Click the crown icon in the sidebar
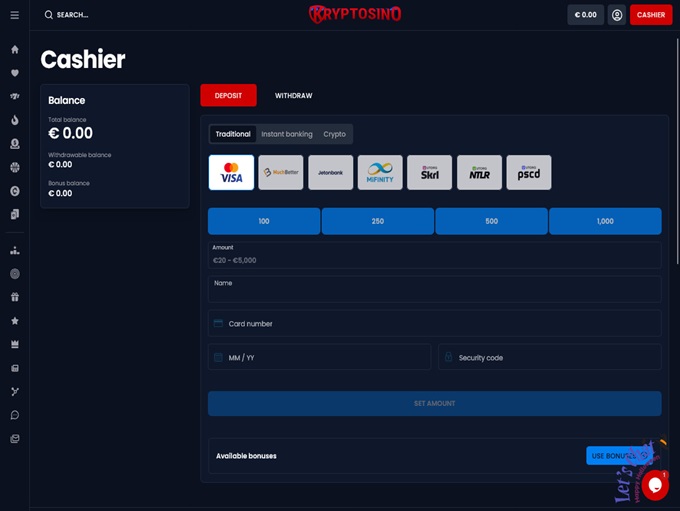 tap(15, 344)
